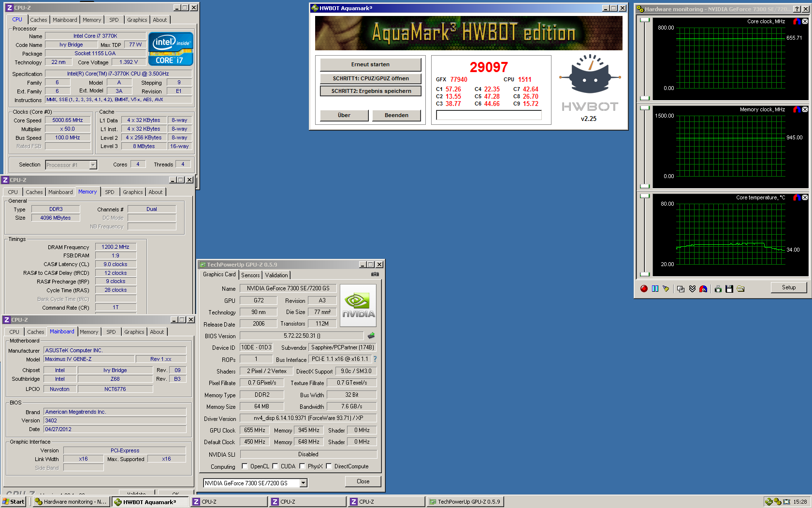812x508 pixels.
Task: Switch to Hardware monitoring in the taskbar
Action: [71, 502]
